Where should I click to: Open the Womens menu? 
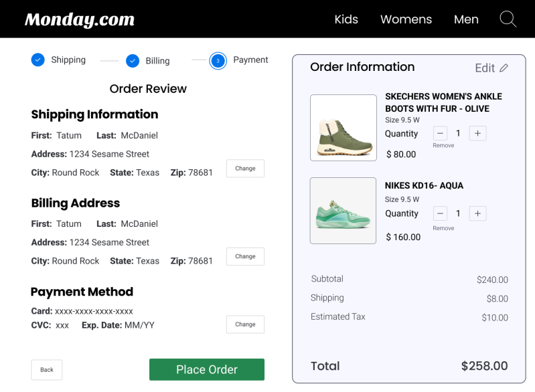click(x=406, y=19)
